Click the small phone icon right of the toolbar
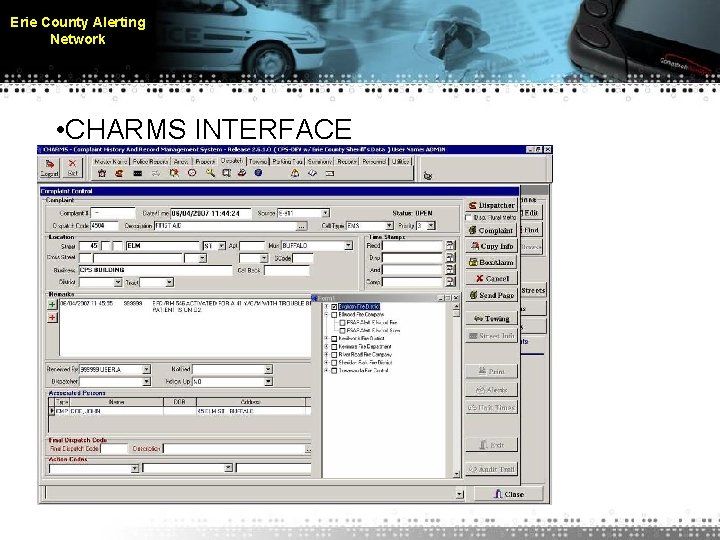720x540 pixels. point(428,175)
